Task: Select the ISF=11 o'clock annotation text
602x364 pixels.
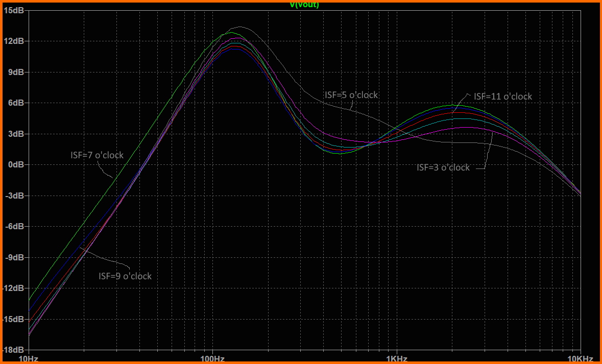Action: pos(502,96)
